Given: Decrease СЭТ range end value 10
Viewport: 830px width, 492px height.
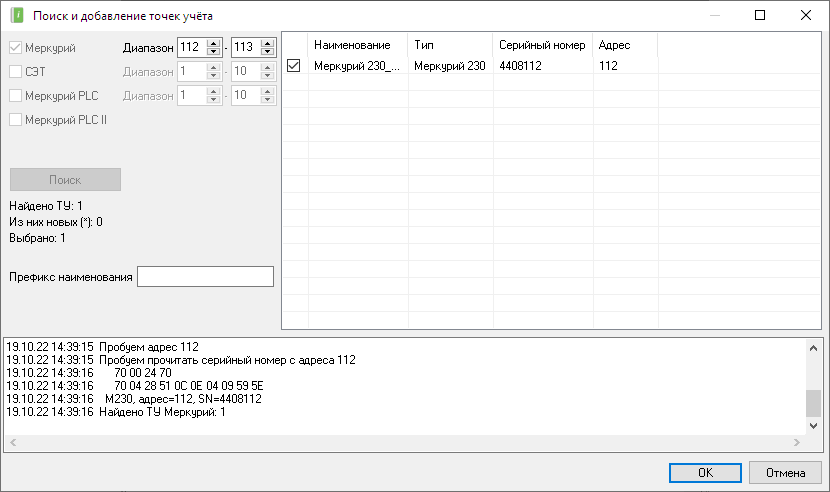Looking at the screenshot, I should point(267,75).
